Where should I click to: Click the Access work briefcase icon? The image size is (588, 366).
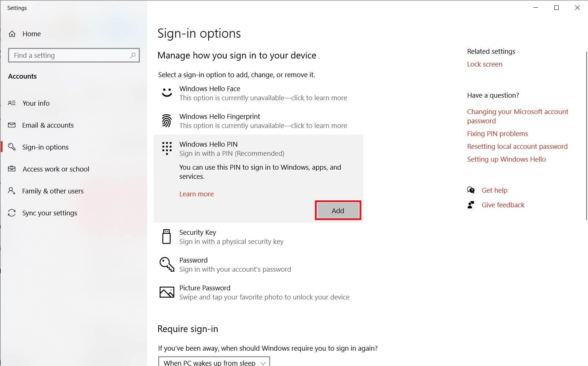pos(12,169)
